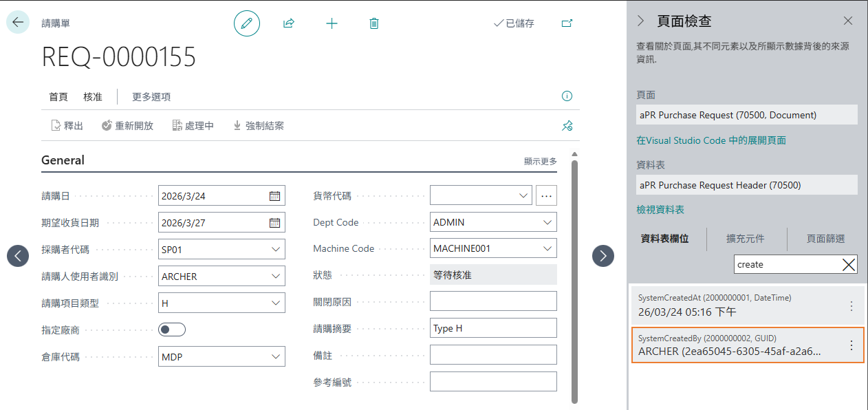Click the info circle icon

click(567, 96)
